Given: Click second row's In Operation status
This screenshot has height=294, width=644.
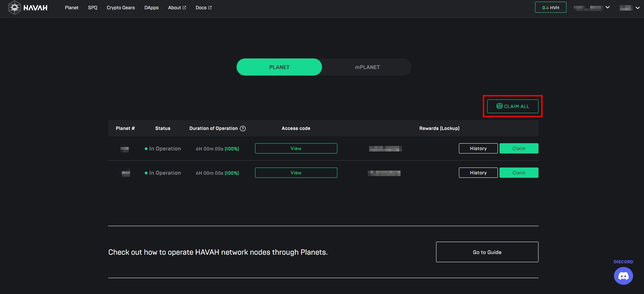Looking at the screenshot, I should 163,173.
